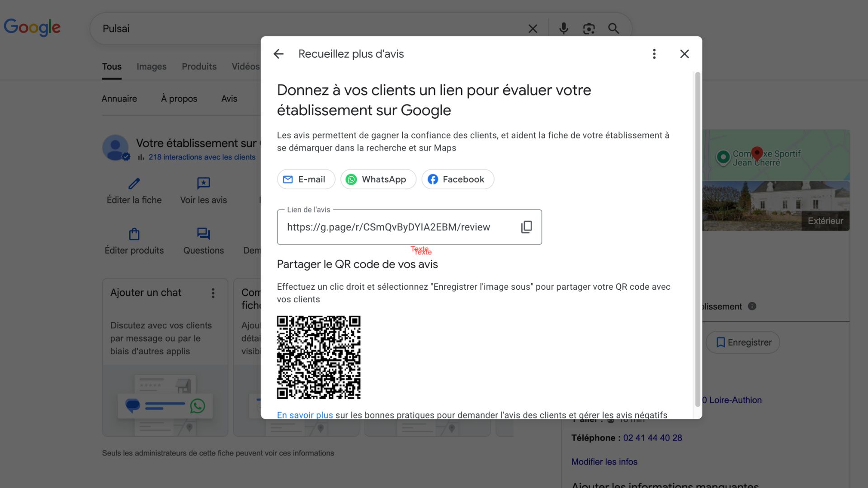
Task: Open the dialog overflow menu
Action: click(654, 54)
